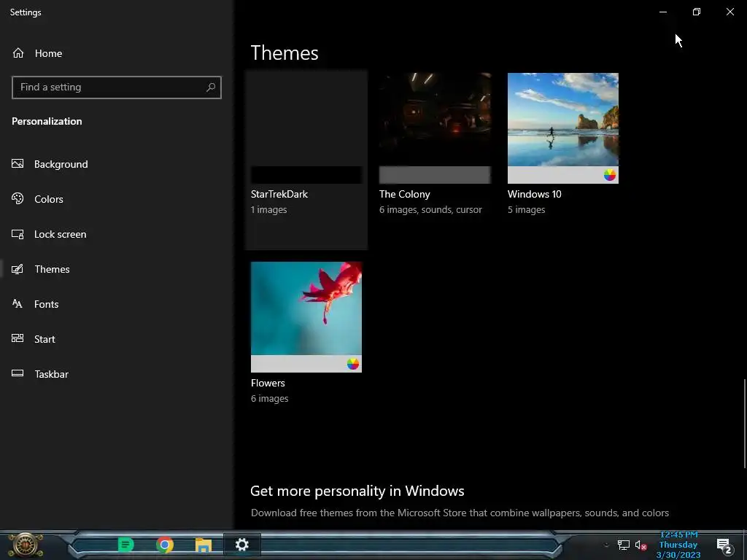Open the green chat app on taskbar
Image resolution: width=747 pixels, height=560 pixels.
[125, 545]
